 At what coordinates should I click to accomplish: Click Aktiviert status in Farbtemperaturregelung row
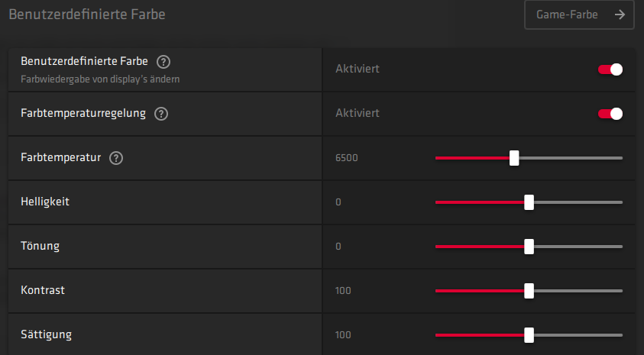pyautogui.click(x=357, y=113)
